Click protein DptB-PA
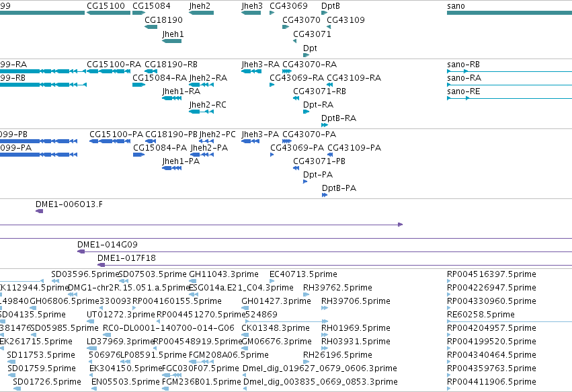572x392 pixels. pos(339,189)
